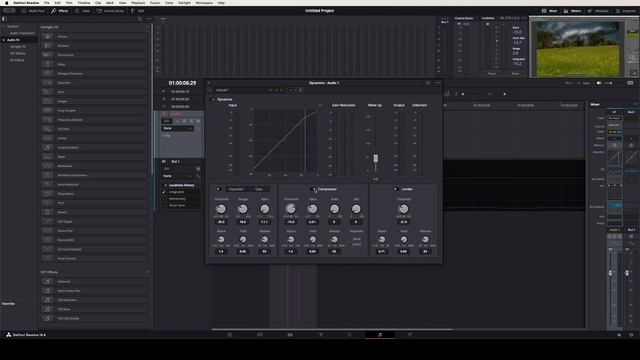Viewport: 640px width, 360px height.
Task: Open the Inspector panel
Action: pos(626,11)
